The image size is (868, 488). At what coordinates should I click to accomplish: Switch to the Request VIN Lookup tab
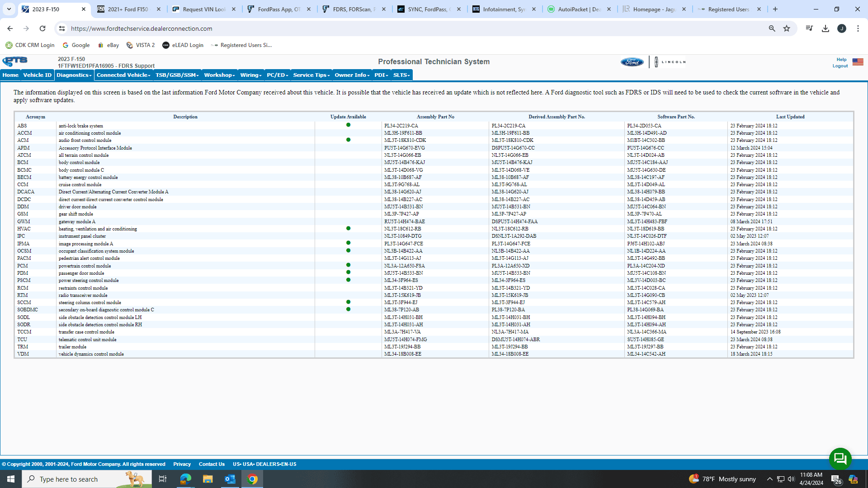(204, 9)
